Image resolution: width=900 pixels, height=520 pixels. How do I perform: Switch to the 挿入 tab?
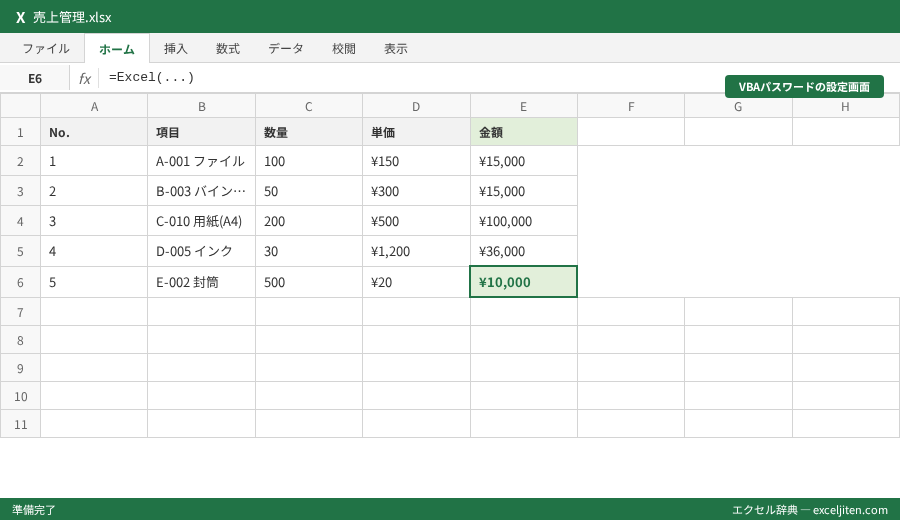[176, 49]
